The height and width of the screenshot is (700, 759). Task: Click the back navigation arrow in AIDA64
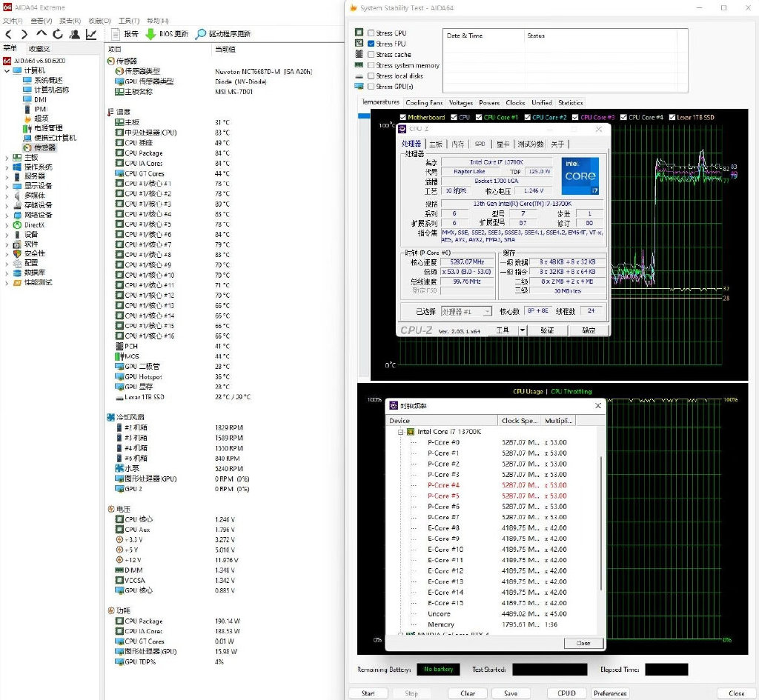coord(8,34)
